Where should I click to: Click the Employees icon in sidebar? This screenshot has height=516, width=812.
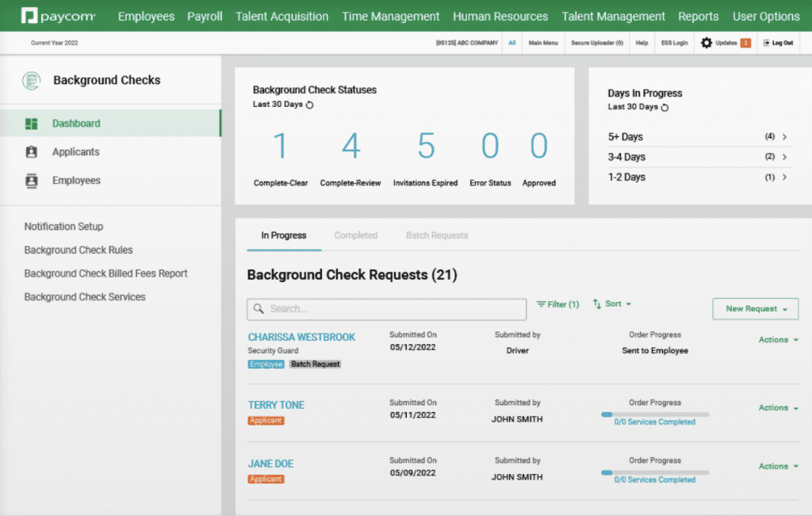32,181
